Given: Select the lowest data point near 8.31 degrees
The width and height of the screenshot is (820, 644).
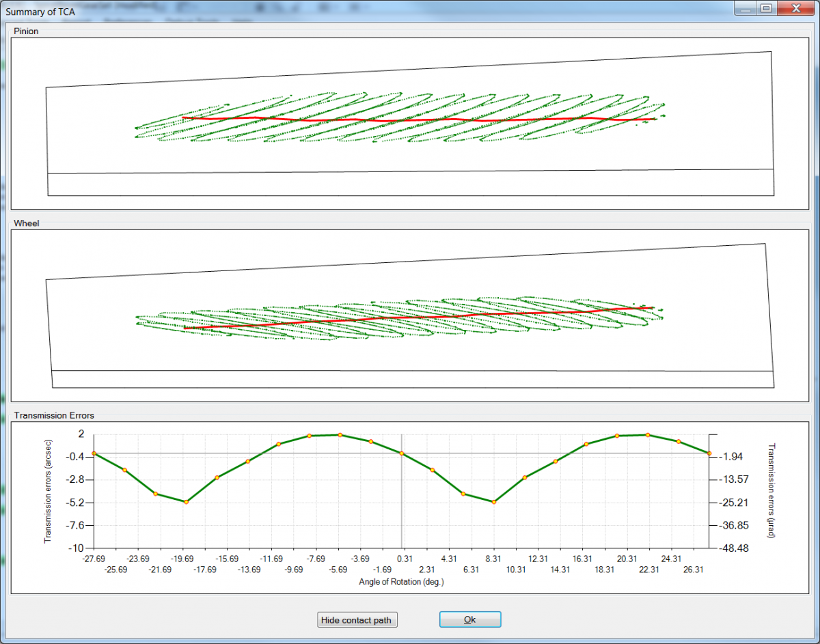Looking at the screenshot, I should click(x=494, y=502).
